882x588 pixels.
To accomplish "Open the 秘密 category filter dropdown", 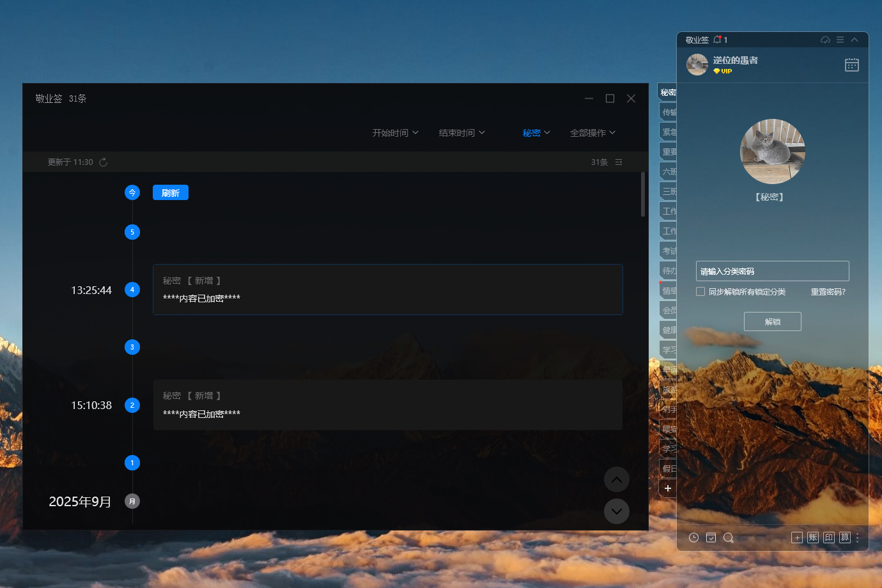I will pos(536,133).
